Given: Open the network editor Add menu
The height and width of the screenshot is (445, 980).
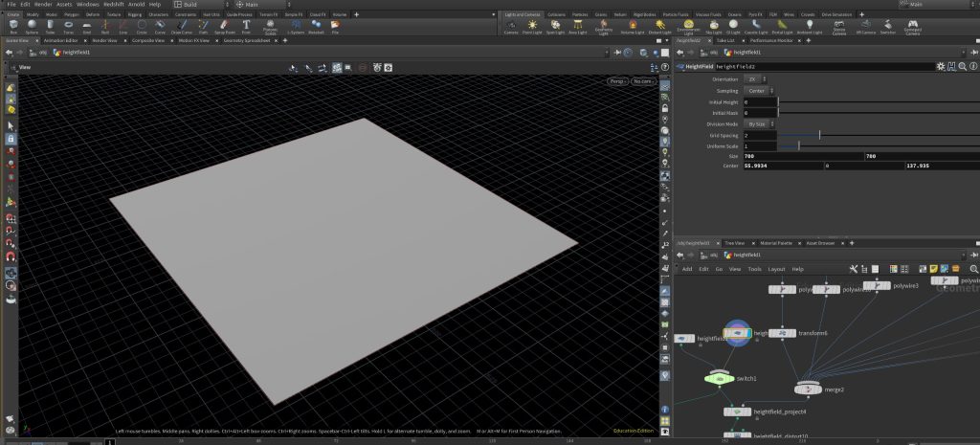Looking at the screenshot, I should (x=687, y=269).
